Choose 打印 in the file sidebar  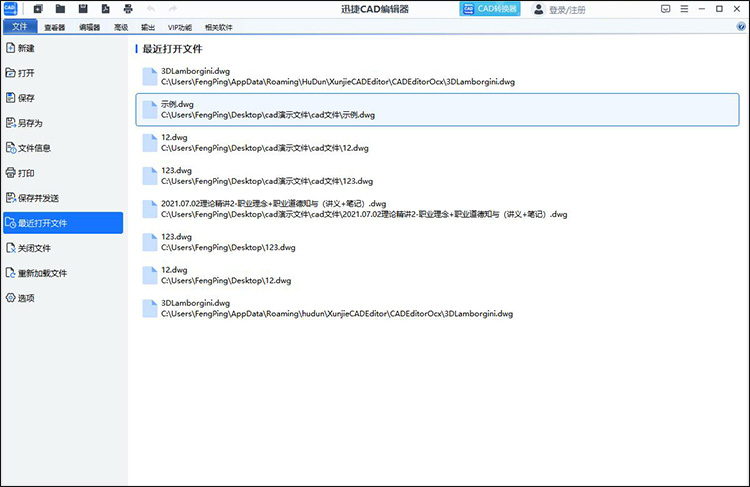(x=63, y=173)
